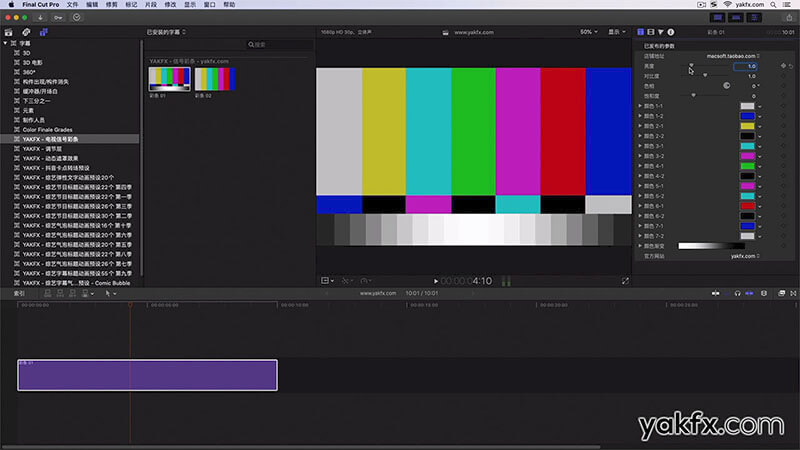Open the macsoft.taobao.com popup menu
Viewport: 800px width, 450px height.
(733, 56)
